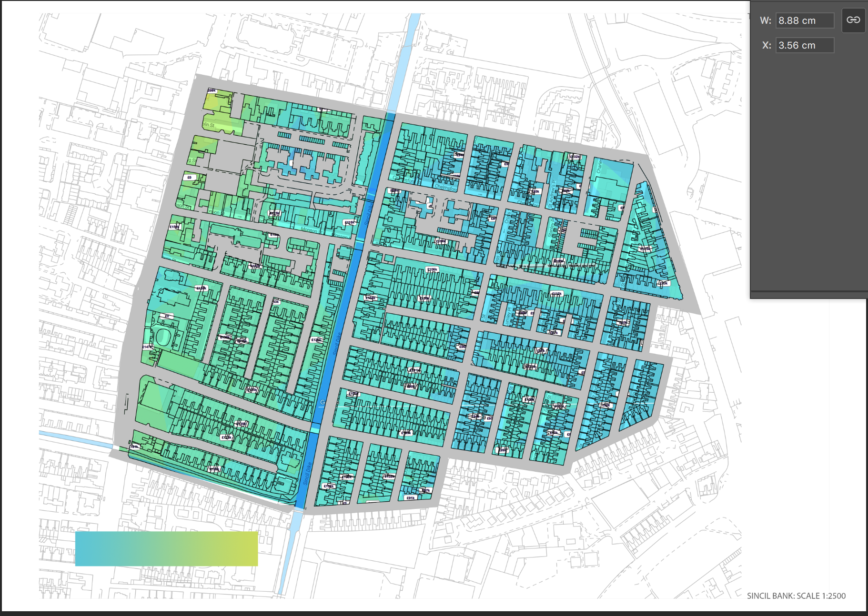Select the Charles street label

(599, 167)
